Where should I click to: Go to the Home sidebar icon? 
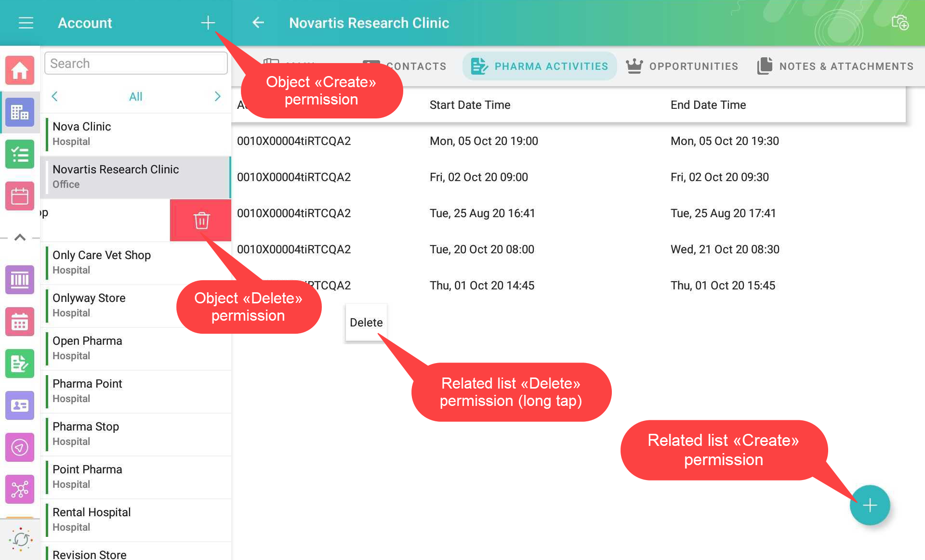(20, 70)
